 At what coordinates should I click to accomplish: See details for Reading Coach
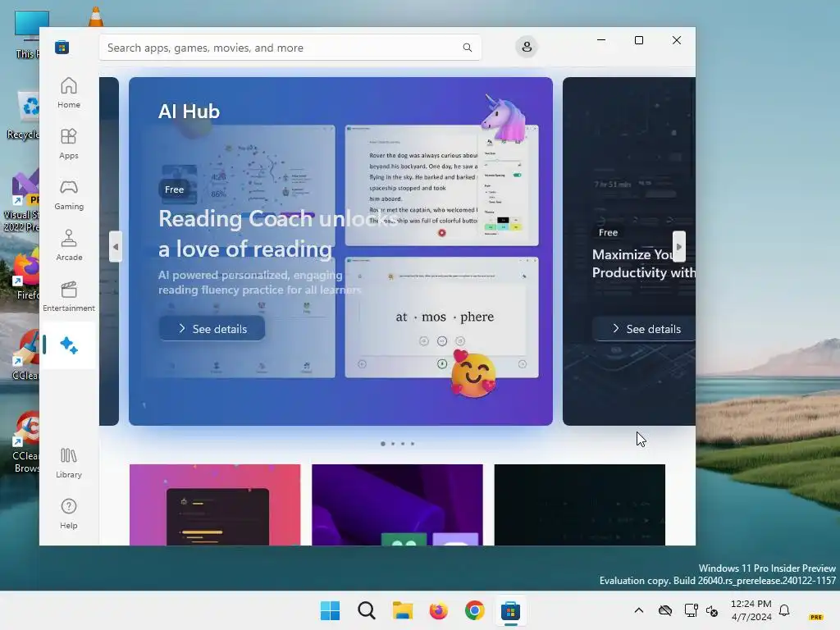coord(212,328)
